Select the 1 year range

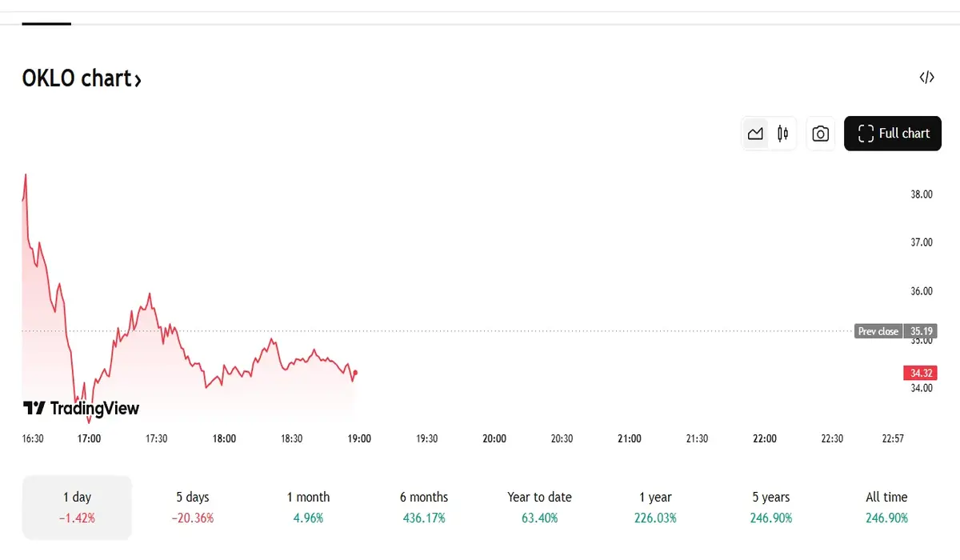click(x=655, y=507)
